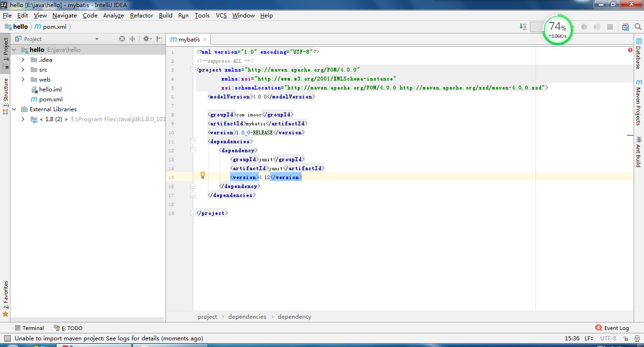
Task: Click the Debug bug icon in toolbar
Action: [585, 27]
